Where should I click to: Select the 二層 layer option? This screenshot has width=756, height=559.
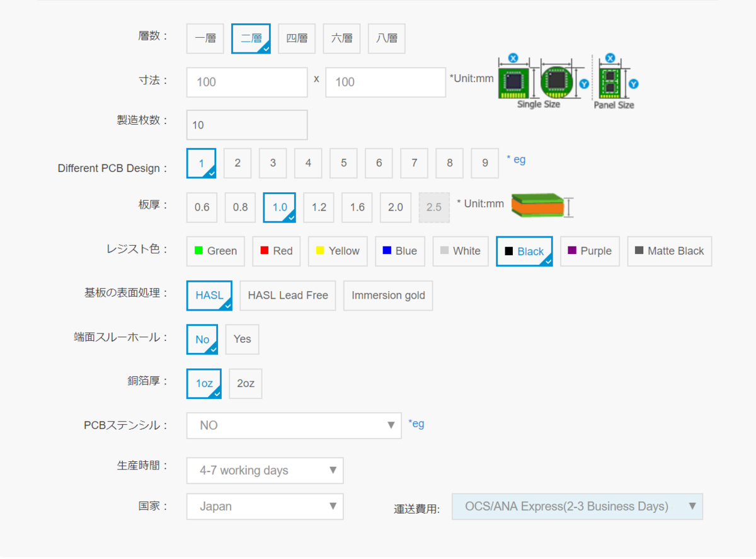(251, 38)
